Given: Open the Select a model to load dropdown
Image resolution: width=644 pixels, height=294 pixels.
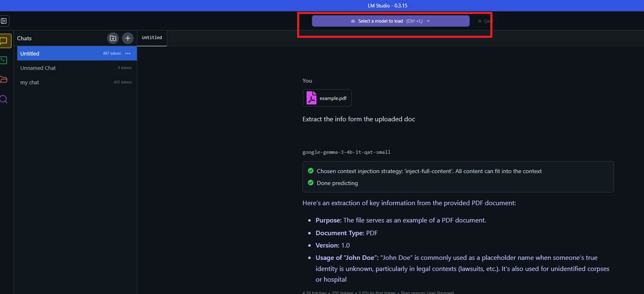Looking at the screenshot, I should 391,21.
